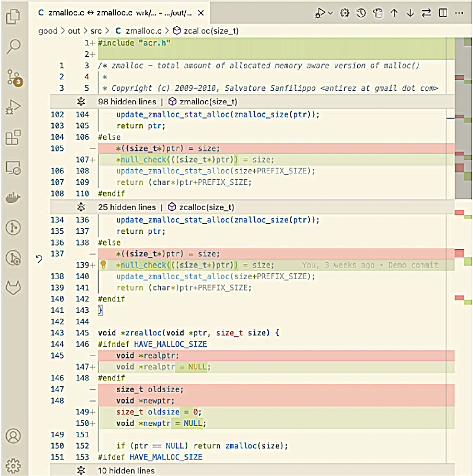Open Remote Explorer in activity bar

pyautogui.click(x=13, y=168)
